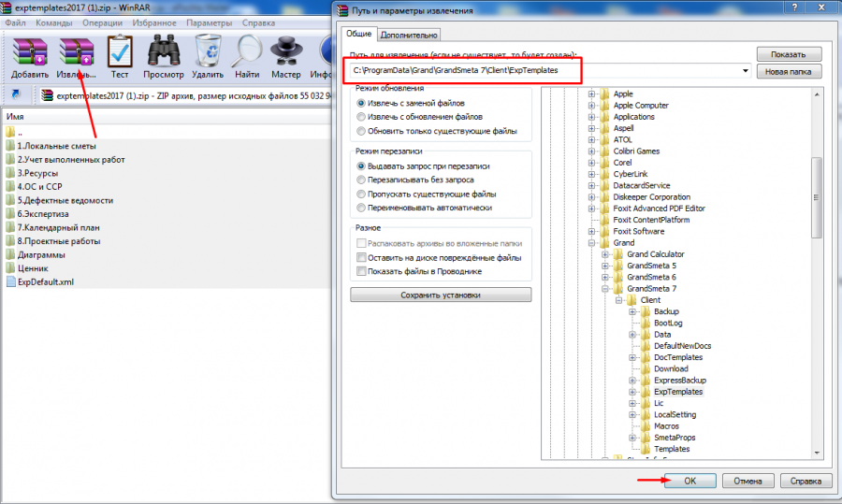Click the dialog help question mark button
Image resolution: width=842 pixels, height=504 pixels.
(794, 7)
